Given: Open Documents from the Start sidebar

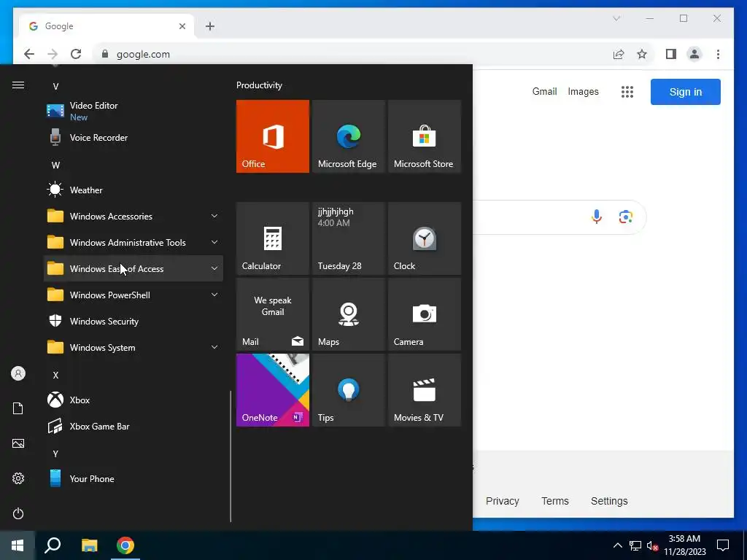Looking at the screenshot, I should coord(18,408).
